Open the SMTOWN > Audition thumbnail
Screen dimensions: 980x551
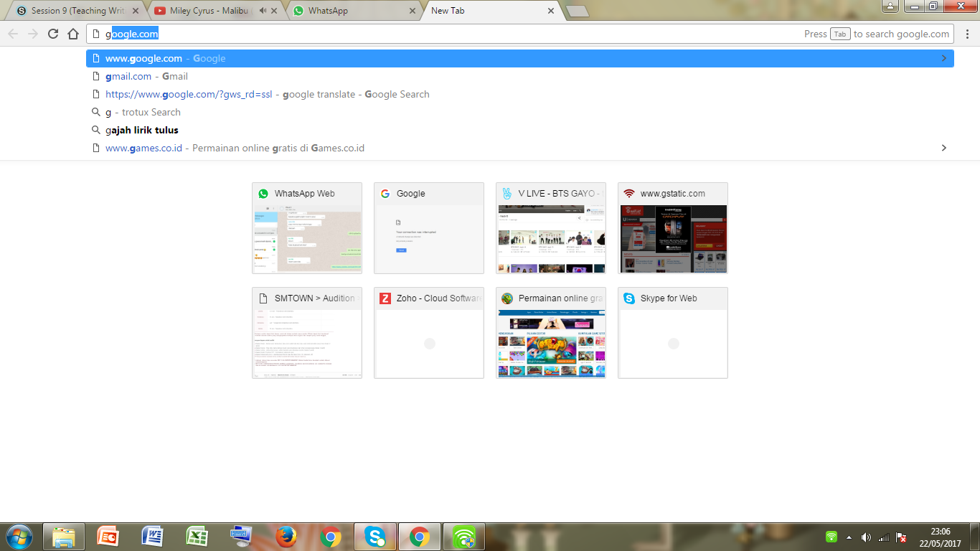point(307,333)
